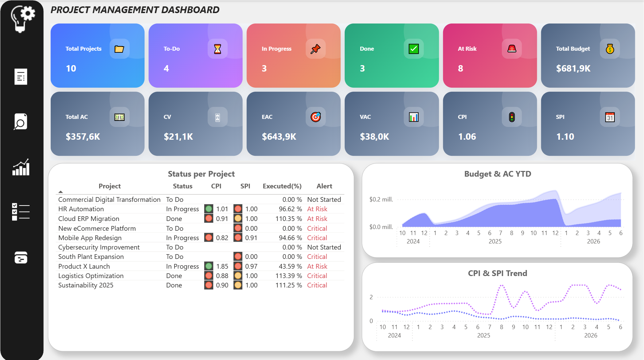
Task: Click the calendar icon on SPI card
Action: (610, 117)
